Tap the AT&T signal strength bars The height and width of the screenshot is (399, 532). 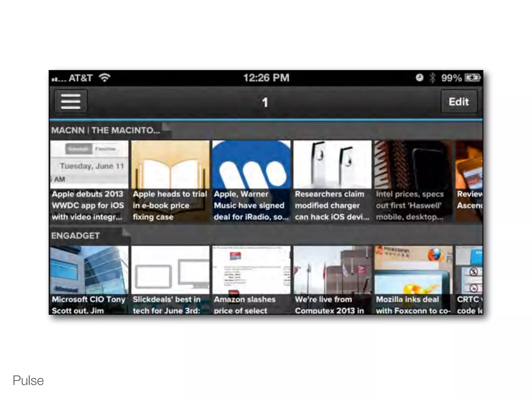point(59,79)
